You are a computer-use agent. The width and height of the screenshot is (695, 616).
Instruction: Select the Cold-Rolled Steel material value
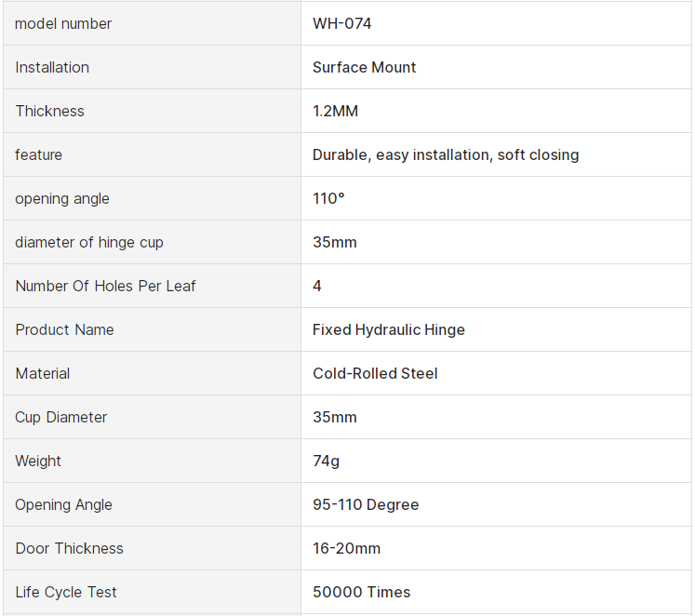coord(375,373)
